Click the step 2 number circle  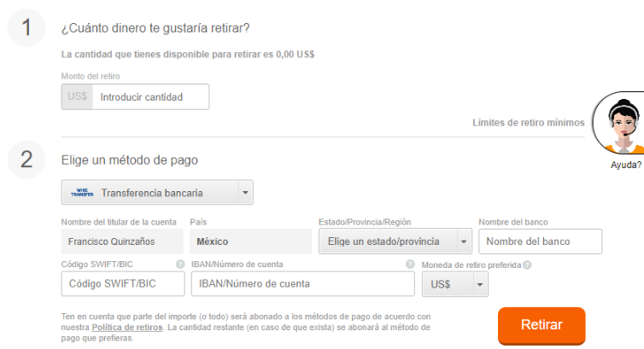(26, 160)
